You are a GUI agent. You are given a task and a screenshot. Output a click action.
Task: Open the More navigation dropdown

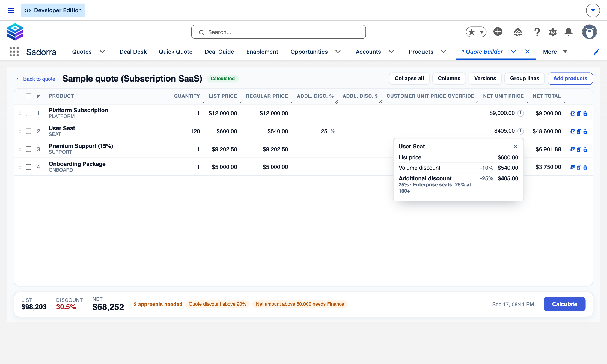click(555, 52)
